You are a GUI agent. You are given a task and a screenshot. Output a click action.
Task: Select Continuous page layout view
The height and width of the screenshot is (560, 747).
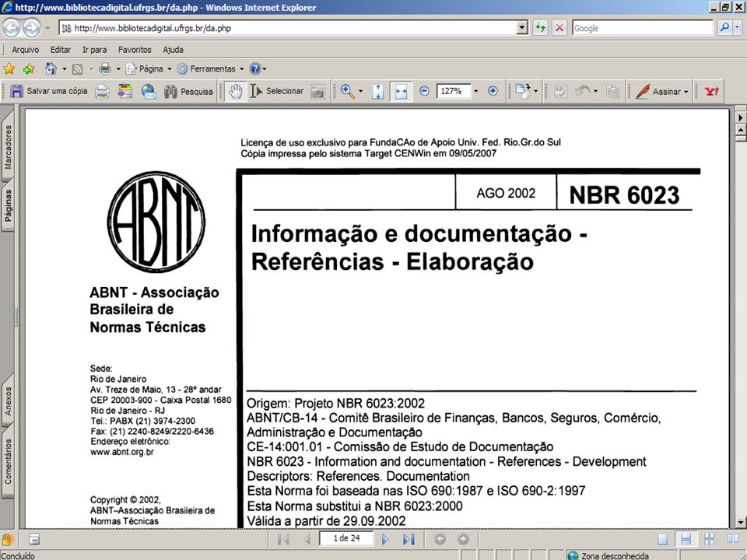coord(686,539)
